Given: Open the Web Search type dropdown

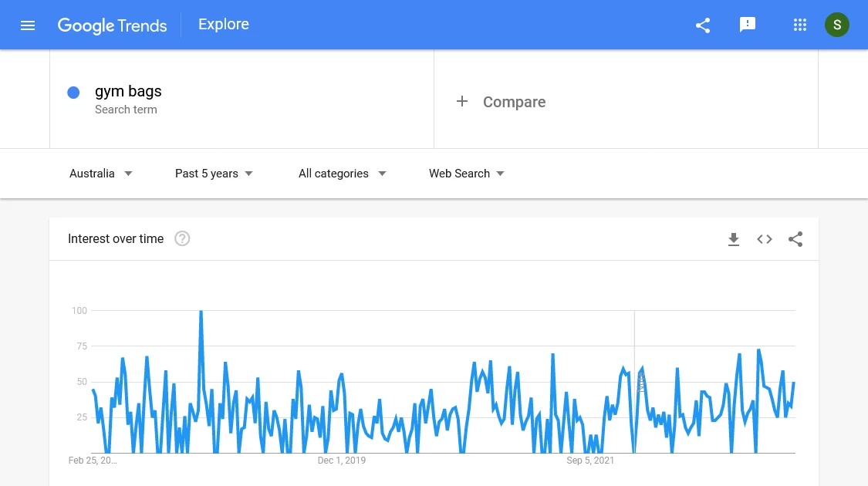Looking at the screenshot, I should (467, 174).
